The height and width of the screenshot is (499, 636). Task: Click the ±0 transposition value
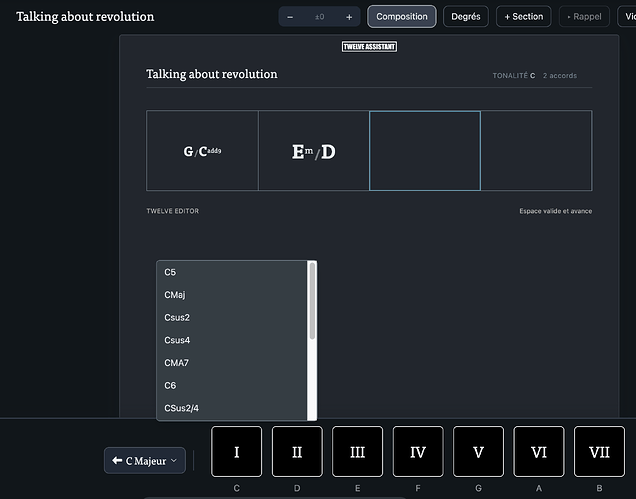tap(320, 17)
